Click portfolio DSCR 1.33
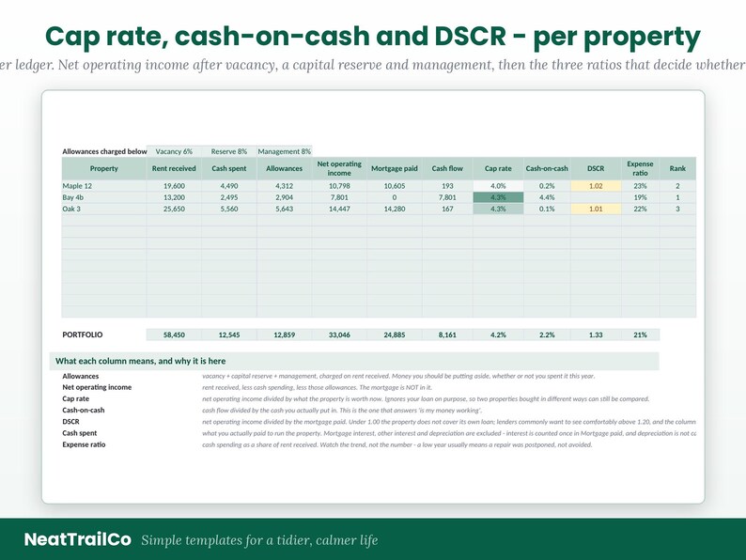Image resolution: width=746 pixels, height=560 pixels. [x=596, y=334]
